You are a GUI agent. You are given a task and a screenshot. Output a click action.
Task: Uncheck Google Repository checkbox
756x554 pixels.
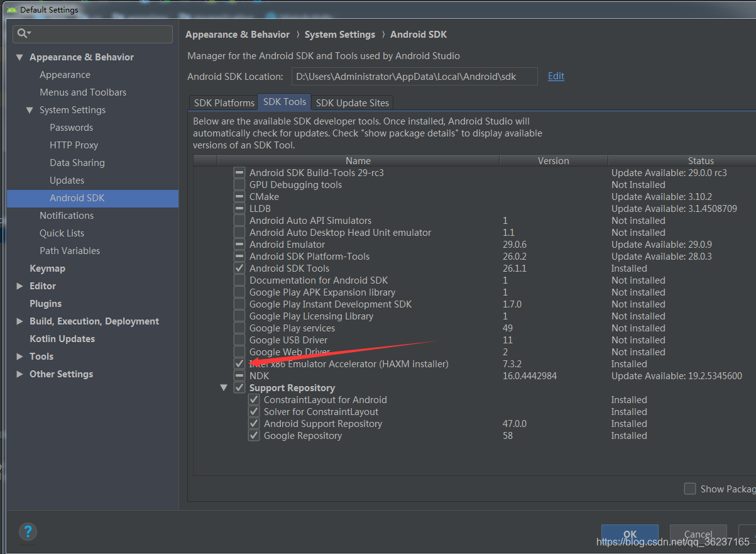(254, 435)
